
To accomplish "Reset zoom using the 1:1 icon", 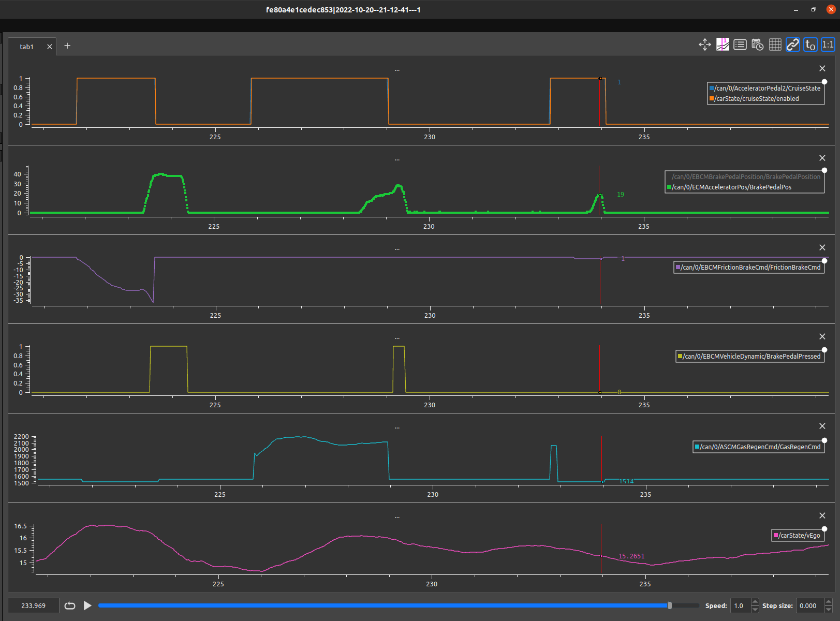I will point(827,45).
